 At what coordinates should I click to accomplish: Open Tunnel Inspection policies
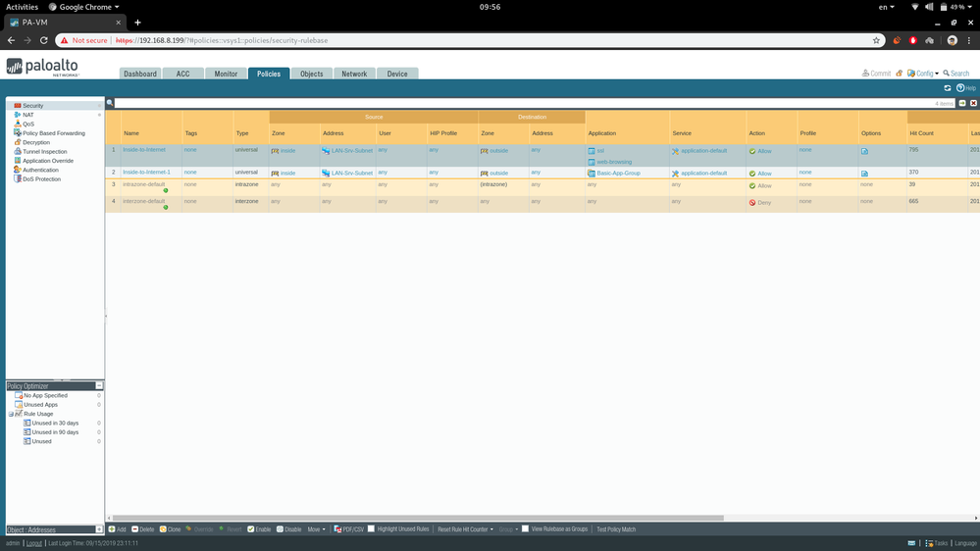pos(44,152)
